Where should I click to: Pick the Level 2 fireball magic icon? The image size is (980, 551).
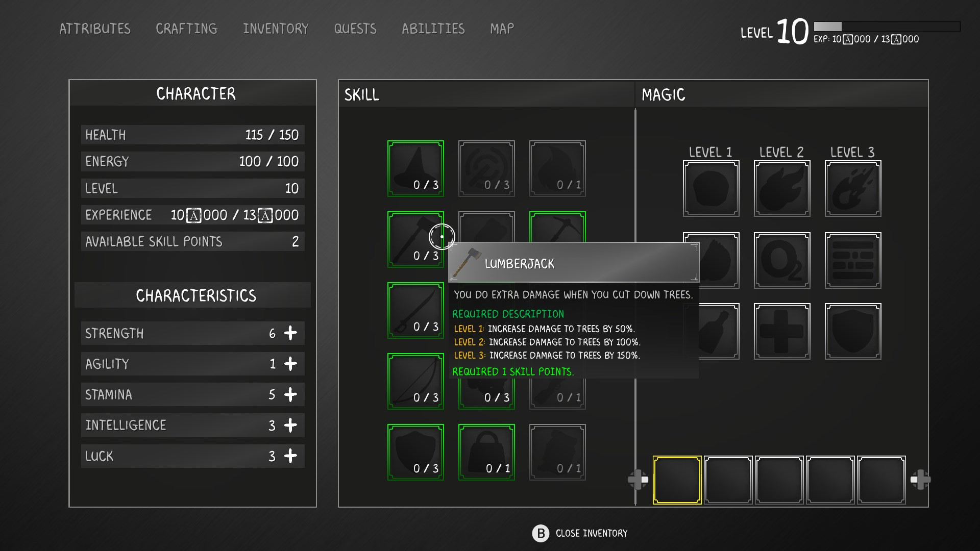pos(781,189)
